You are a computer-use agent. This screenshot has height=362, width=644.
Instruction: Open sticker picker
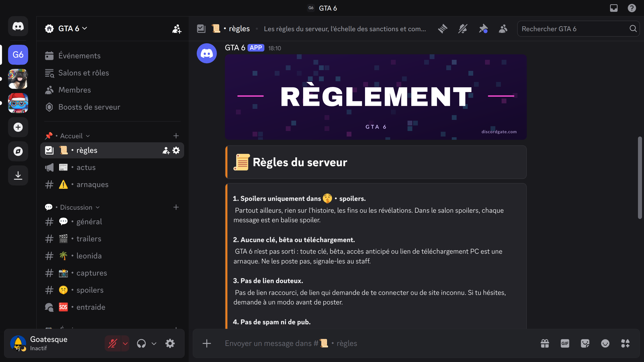tap(585, 343)
